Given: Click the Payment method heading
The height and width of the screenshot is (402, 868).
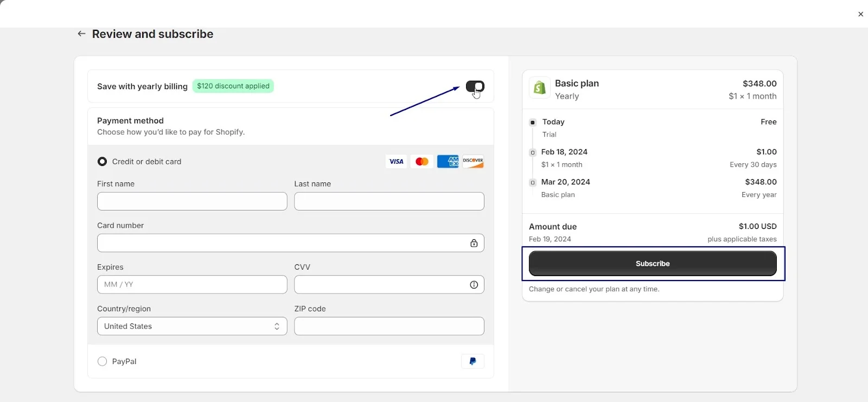Looking at the screenshot, I should [x=130, y=120].
